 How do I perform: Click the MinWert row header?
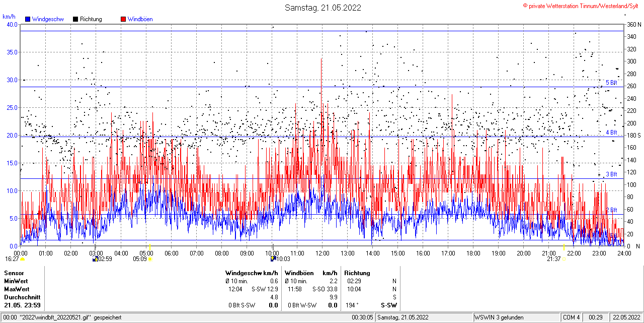tap(16, 281)
